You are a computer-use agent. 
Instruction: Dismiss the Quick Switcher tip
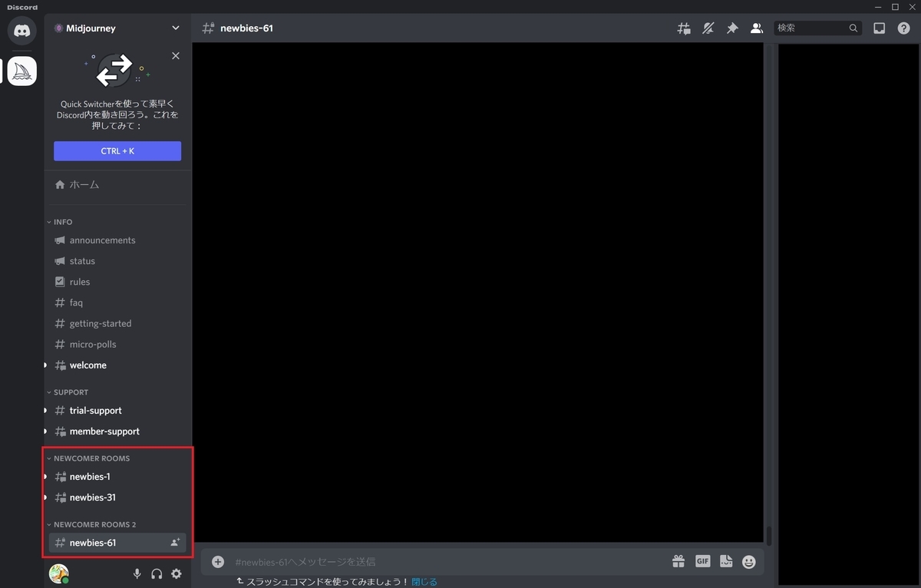pos(176,56)
